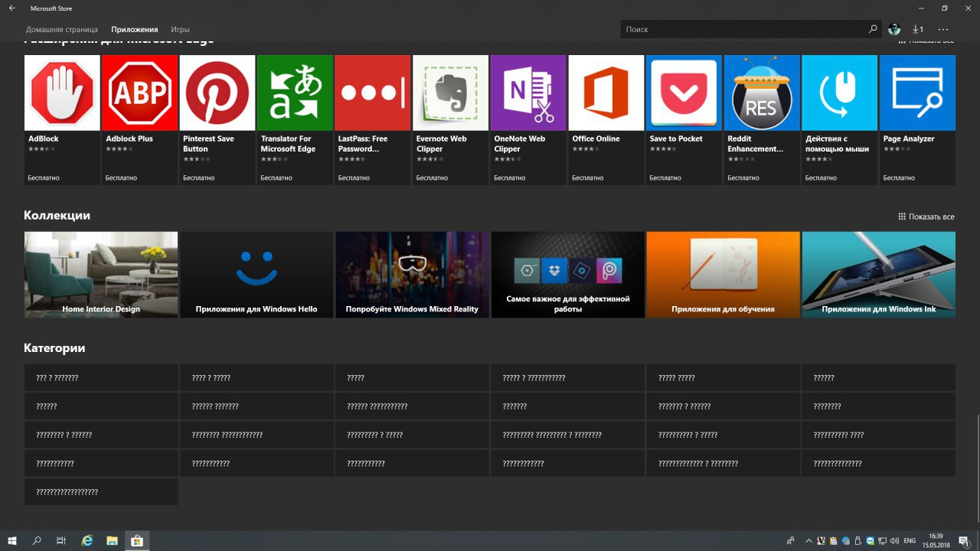
Task: Open the volume speaker tray icon
Action: tap(893, 540)
